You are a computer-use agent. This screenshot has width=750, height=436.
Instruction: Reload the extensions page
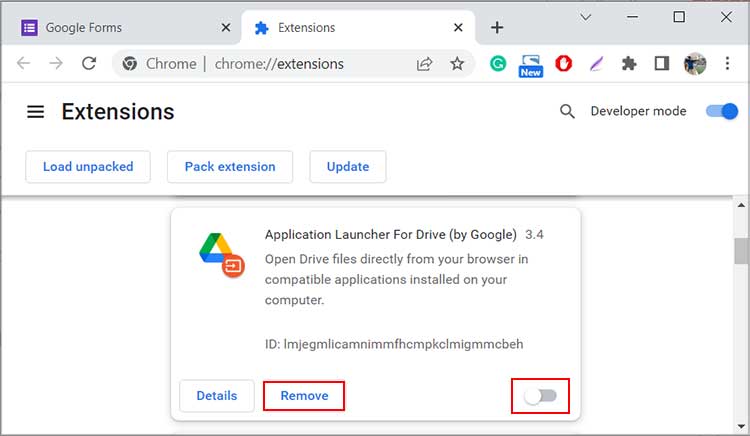coord(89,63)
